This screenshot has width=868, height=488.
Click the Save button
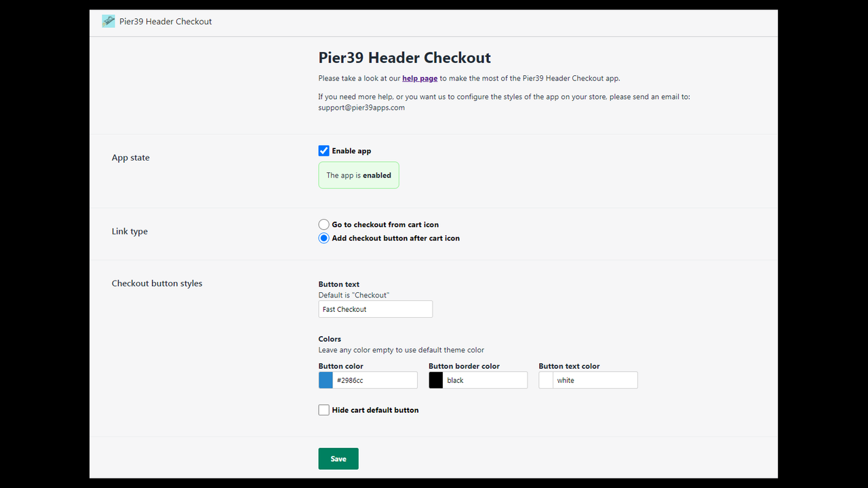click(338, 458)
